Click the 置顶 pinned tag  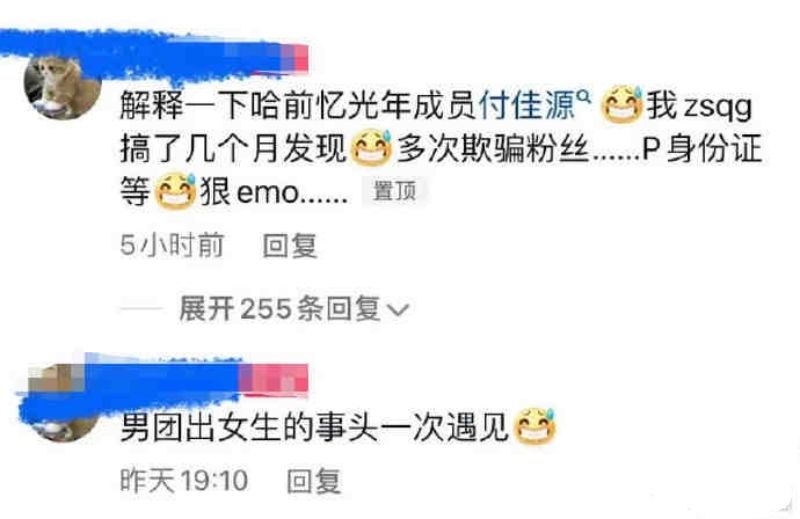tap(394, 191)
